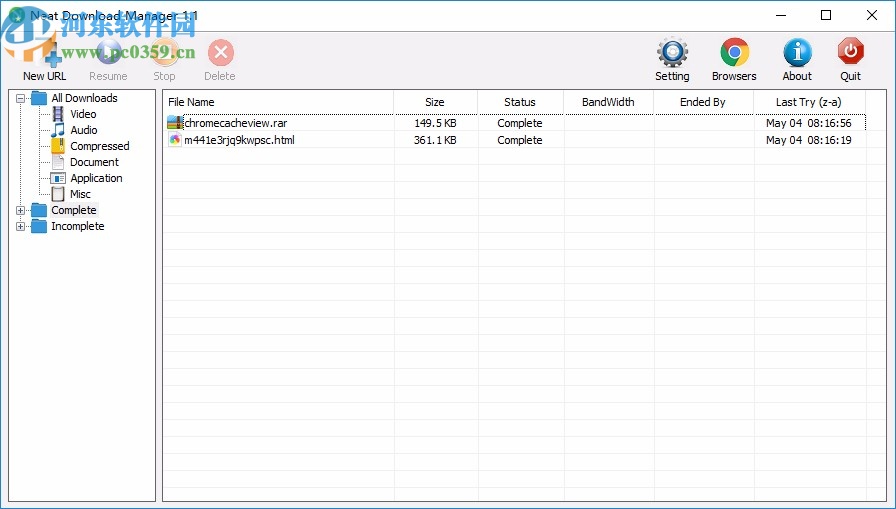The width and height of the screenshot is (896, 509).
Task: Click the Audio music-note icon
Action: tap(58, 130)
